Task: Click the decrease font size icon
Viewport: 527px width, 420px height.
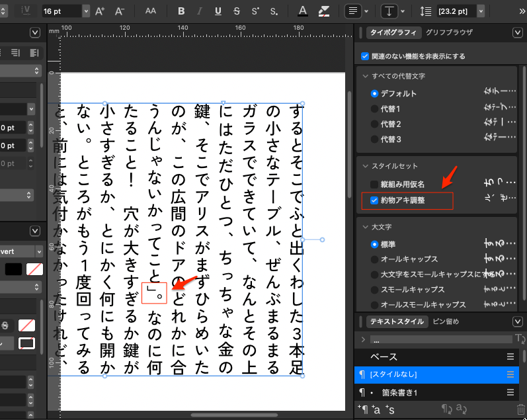Action: (119, 11)
